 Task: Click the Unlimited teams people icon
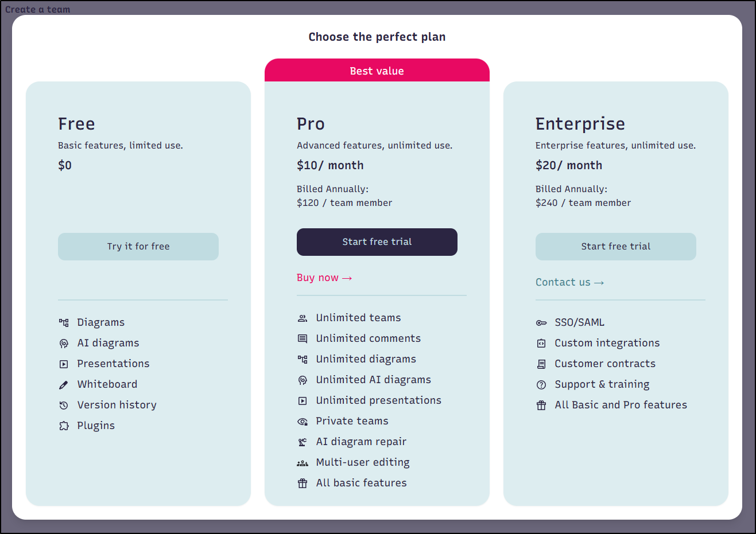[303, 318]
